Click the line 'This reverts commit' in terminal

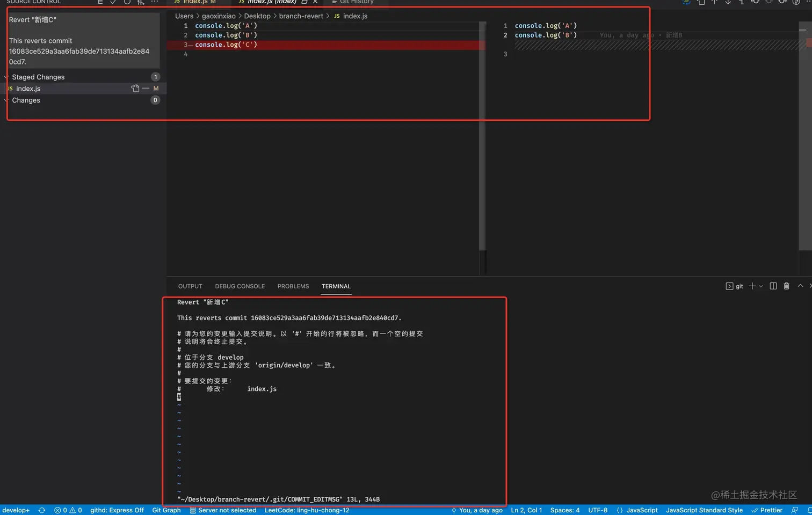coord(289,318)
